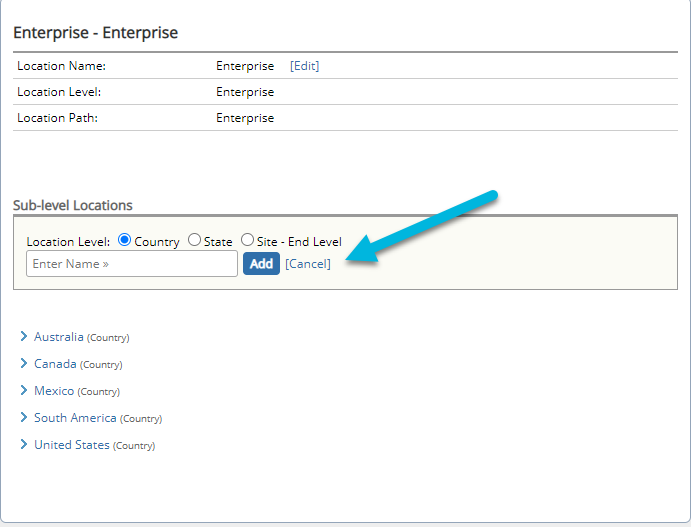Open the Australia country link
Viewport: 691px width, 527px height.
click(x=59, y=337)
